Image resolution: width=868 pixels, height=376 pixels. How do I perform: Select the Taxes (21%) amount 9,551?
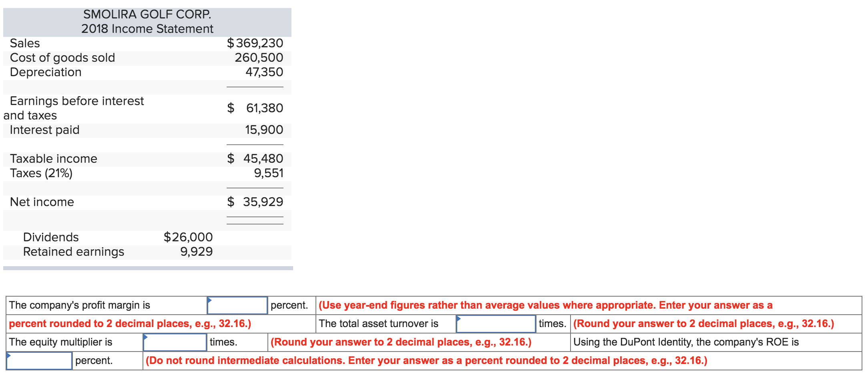point(267,173)
